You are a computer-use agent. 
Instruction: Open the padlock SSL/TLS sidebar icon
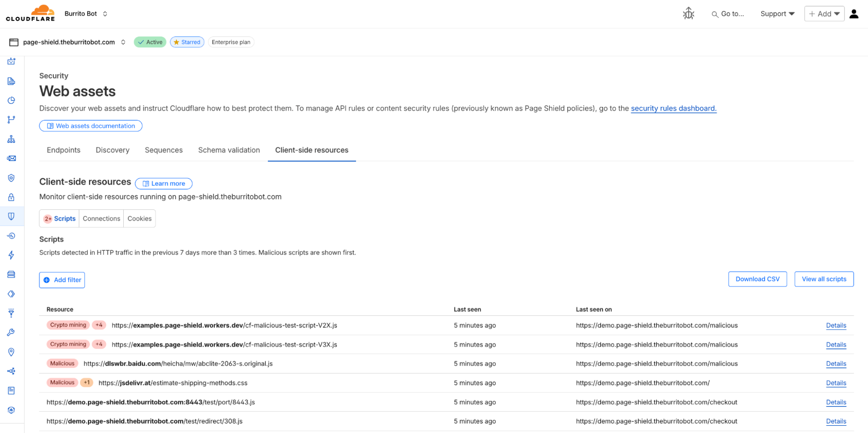click(x=11, y=197)
